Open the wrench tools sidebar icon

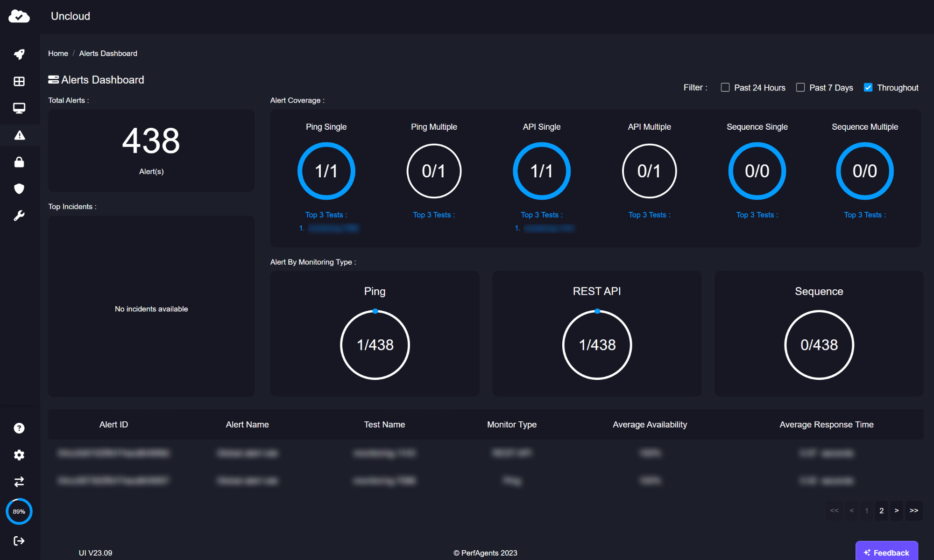[x=19, y=216]
